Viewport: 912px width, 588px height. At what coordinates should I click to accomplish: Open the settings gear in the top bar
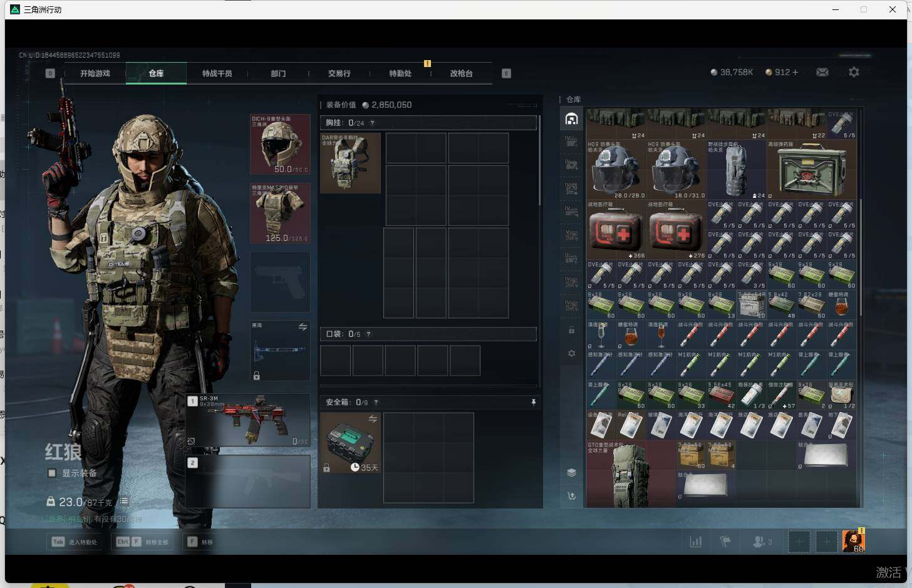854,73
